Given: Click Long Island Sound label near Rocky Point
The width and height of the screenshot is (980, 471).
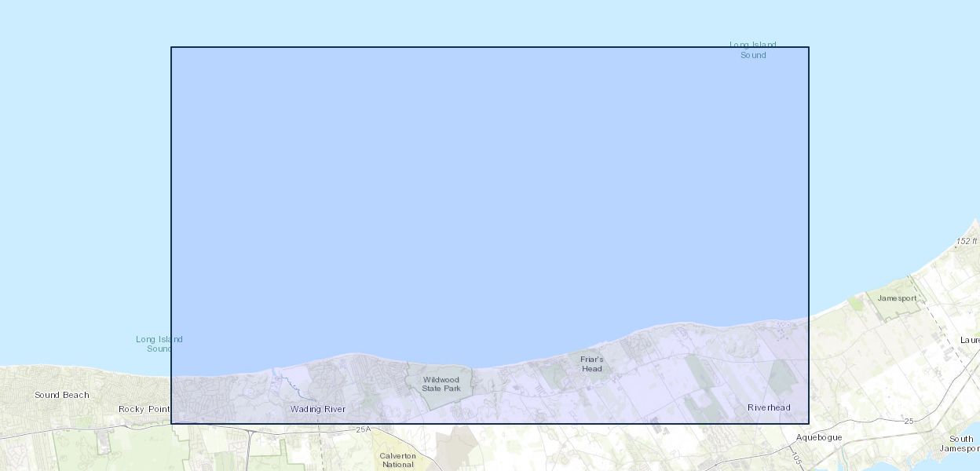Looking at the screenshot, I should (159, 344).
